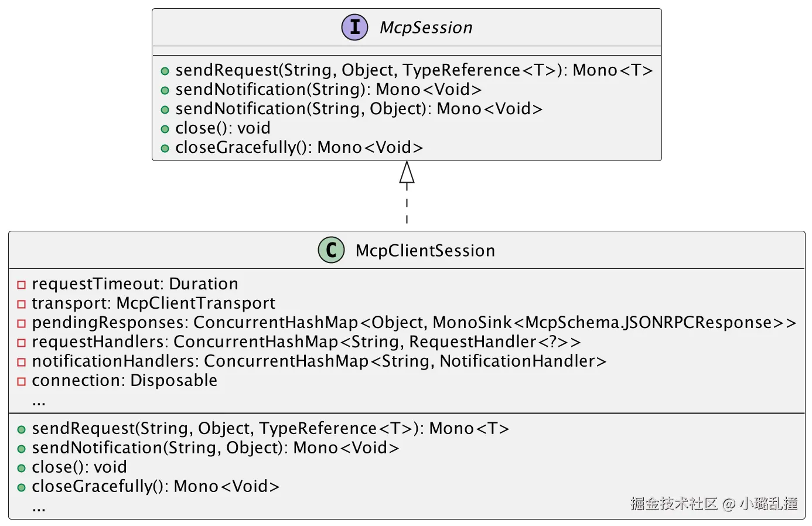Click the notificationHandlers field text
Screen dimensions: 812x526
[319, 361]
